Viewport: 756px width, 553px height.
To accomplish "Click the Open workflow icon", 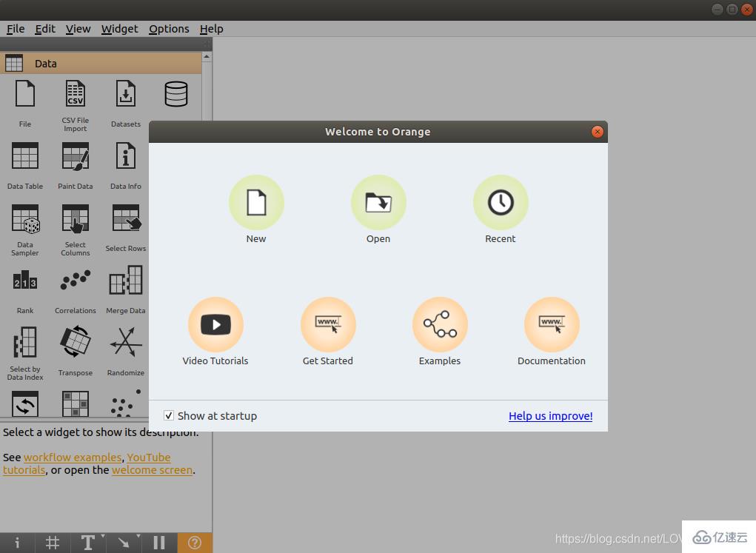I will [378, 202].
